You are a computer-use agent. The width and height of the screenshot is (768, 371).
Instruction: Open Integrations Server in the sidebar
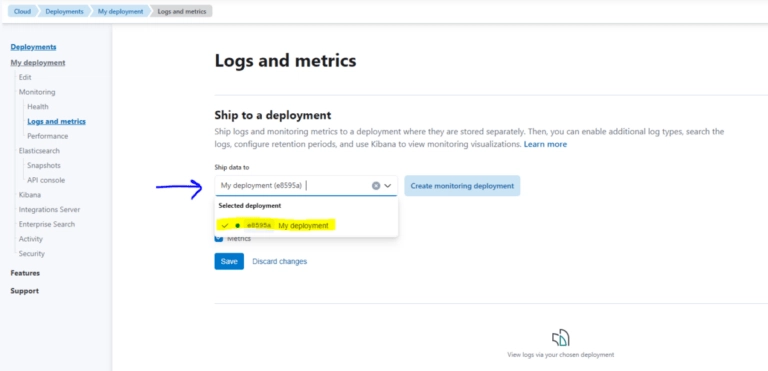click(x=49, y=210)
